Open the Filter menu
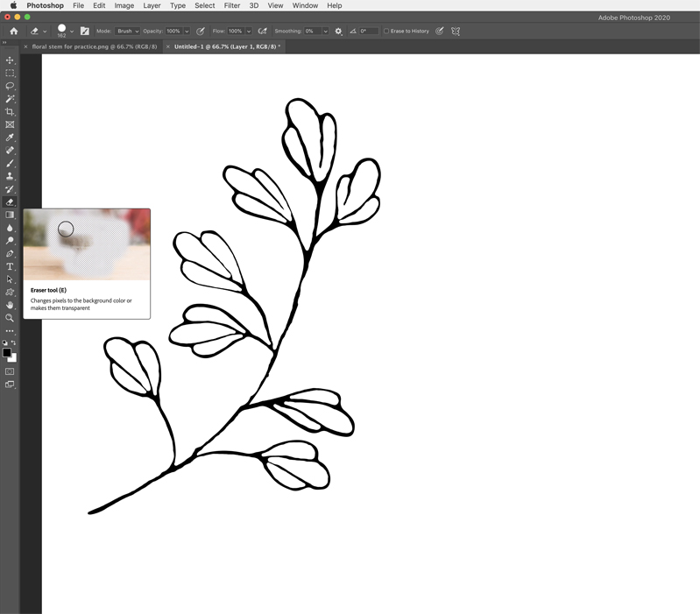 click(x=231, y=5)
